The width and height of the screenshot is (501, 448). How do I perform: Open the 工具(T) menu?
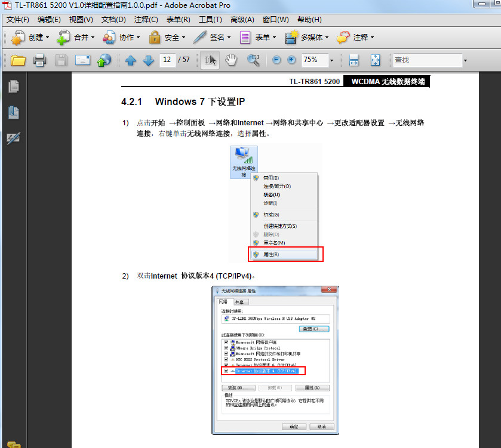[x=210, y=20]
